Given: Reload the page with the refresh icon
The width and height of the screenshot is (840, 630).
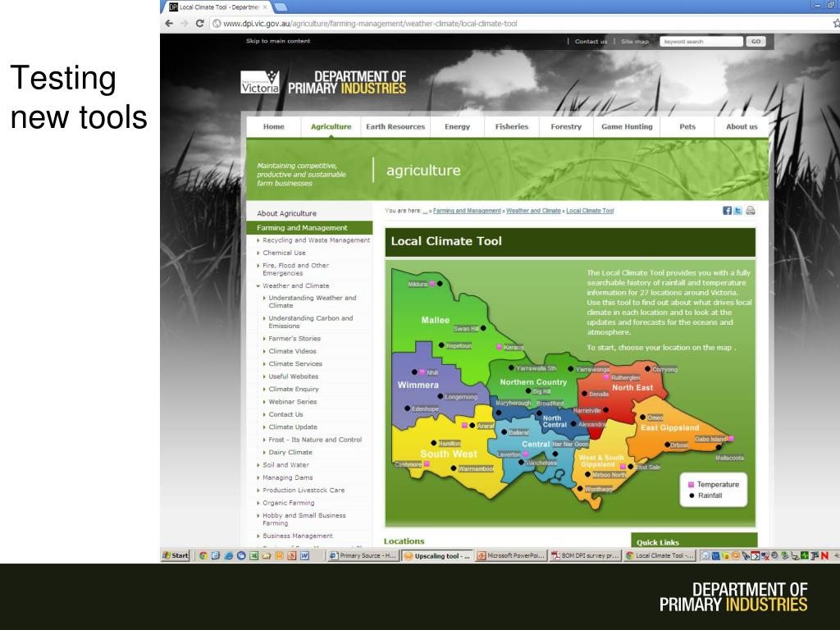Looking at the screenshot, I should click(200, 24).
